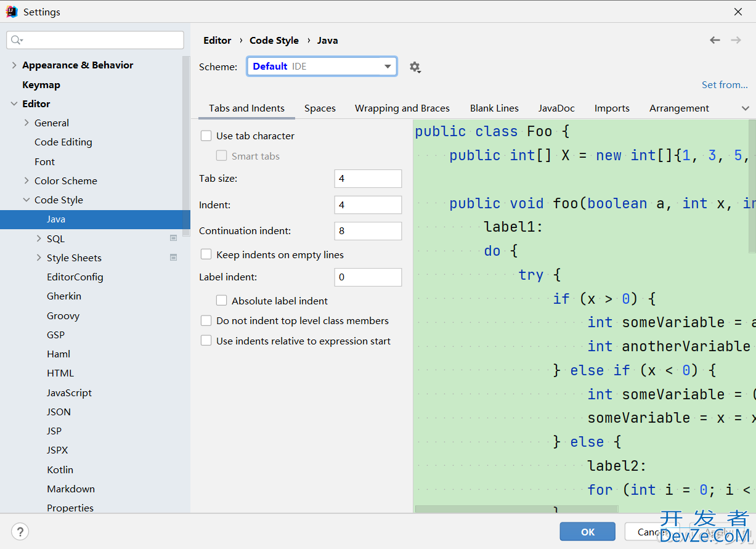756x549 pixels.
Task: Enable Use tab character checkbox
Action: pyautogui.click(x=206, y=136)
